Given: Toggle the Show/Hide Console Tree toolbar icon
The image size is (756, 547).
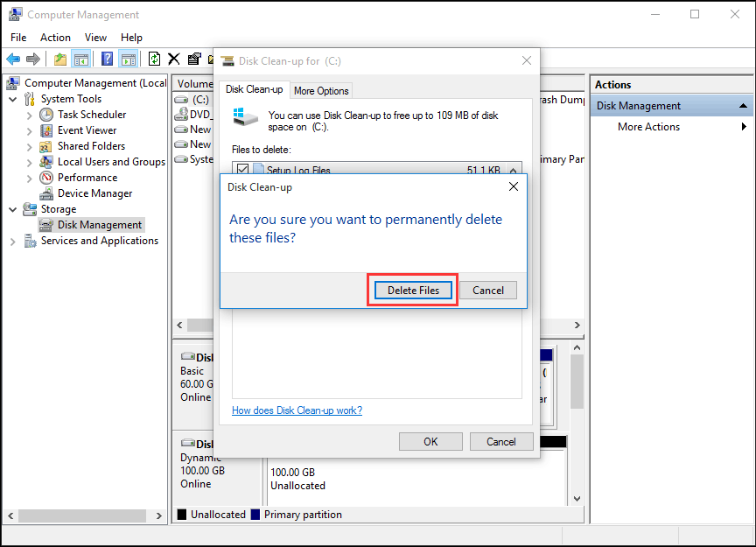Looking at the screenshot, I should point(81,59).
